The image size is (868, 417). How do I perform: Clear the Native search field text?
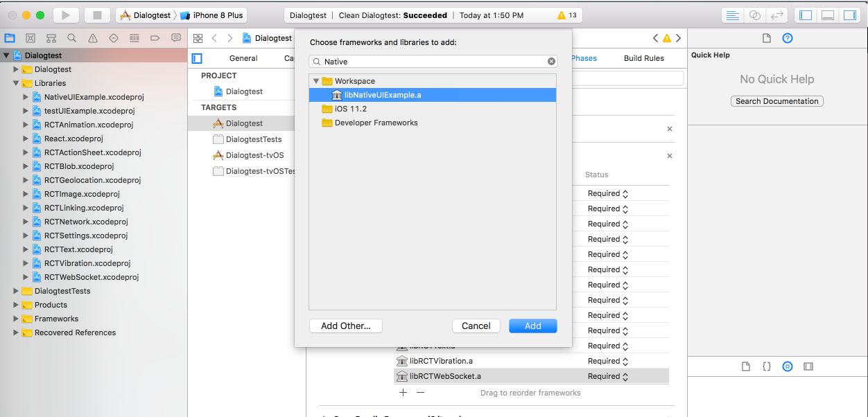pyautogui.click(x=551, y=61)
